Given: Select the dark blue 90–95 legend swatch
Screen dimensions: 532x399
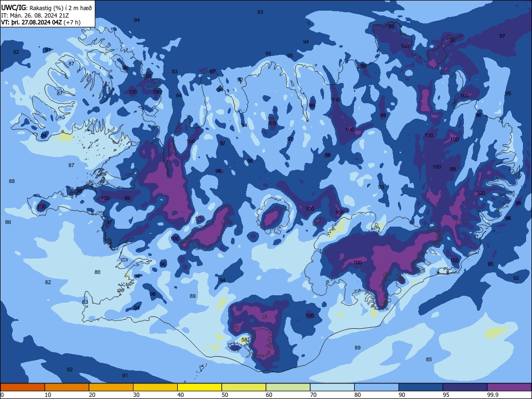Looking at the screenshot, I should [x=421, y=387].
